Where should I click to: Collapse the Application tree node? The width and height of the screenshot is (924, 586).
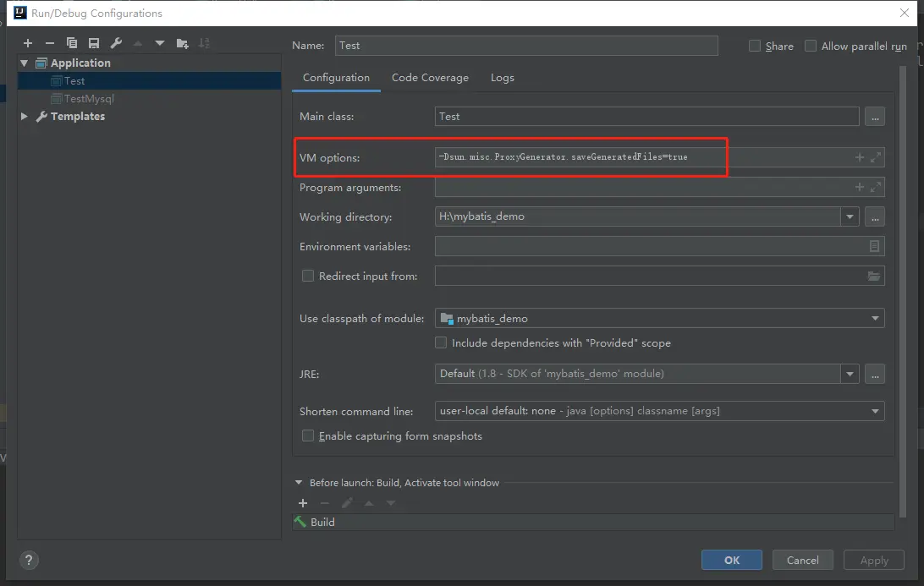(25, 63)
